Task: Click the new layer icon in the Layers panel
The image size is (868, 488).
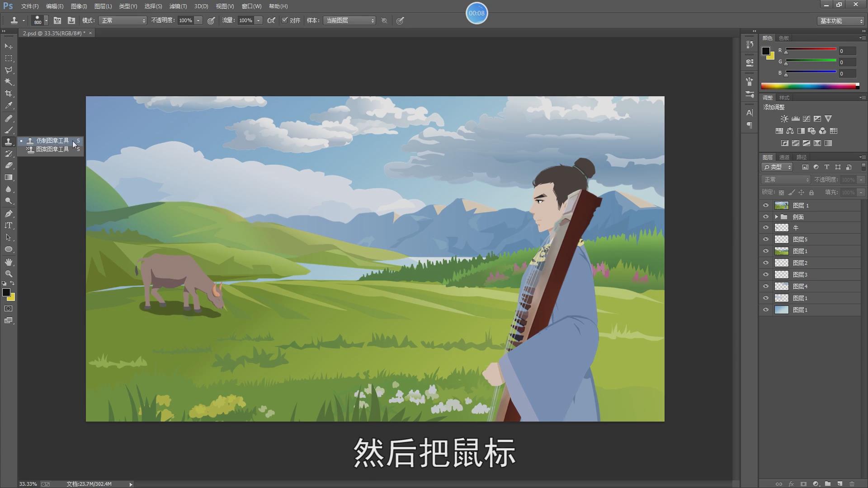Action: pos(840,483)
